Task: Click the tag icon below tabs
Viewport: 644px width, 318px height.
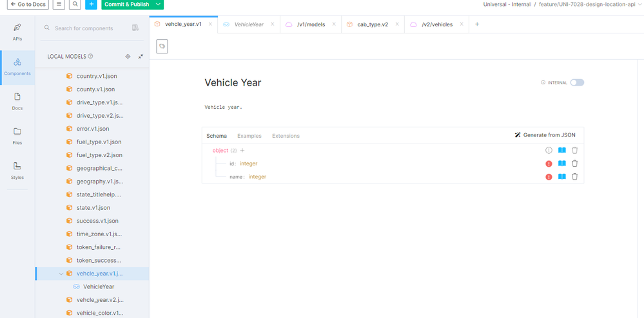Action: pyautogui.click(x=162, y=46)
